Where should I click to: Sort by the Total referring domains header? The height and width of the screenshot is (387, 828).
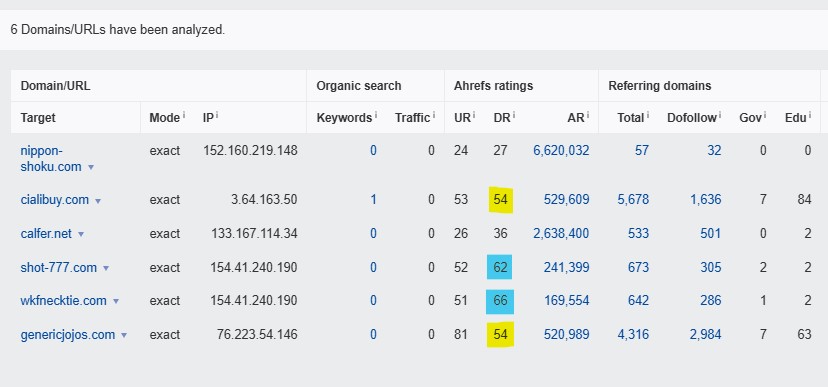(x=631, y=118)
